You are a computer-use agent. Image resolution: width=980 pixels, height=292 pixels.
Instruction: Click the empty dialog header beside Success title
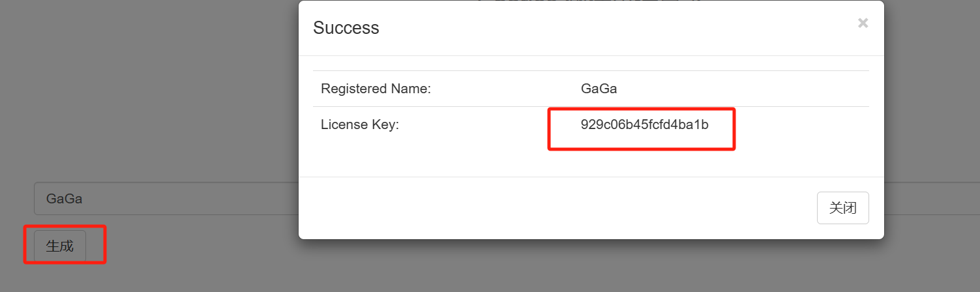pos(587,28)
